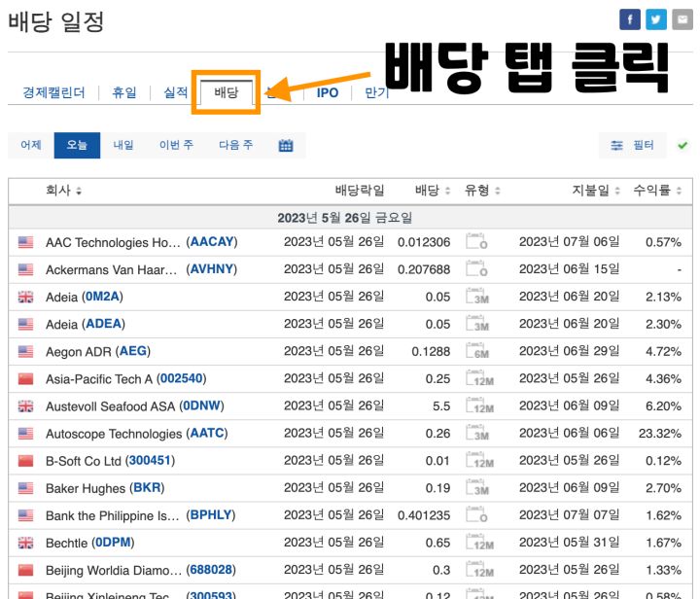Image resolution: width=700 pixels, height=599 pixels.
Task: Click the 배당락일 column header
Action: coord(360,191)
